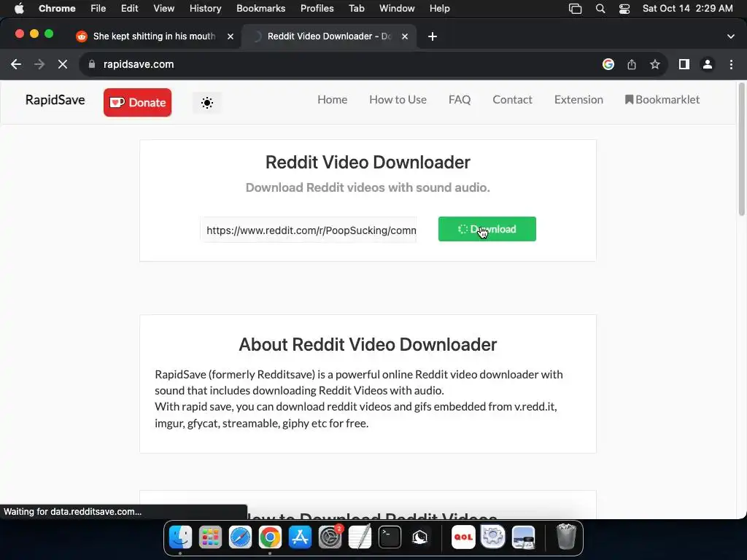747x560 pixels.
Task: Click the Spotlight search icon
Action: [x=600, y=9]
